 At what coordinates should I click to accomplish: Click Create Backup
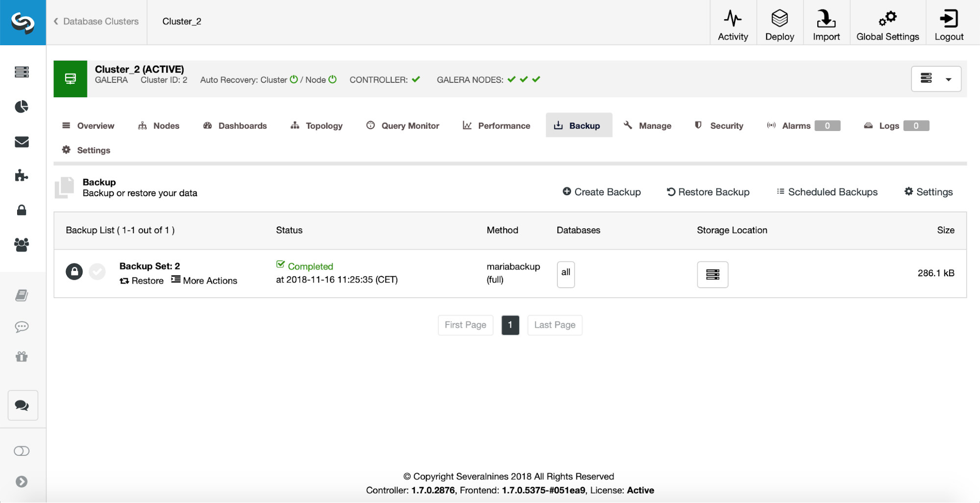[x=602, y=192]
